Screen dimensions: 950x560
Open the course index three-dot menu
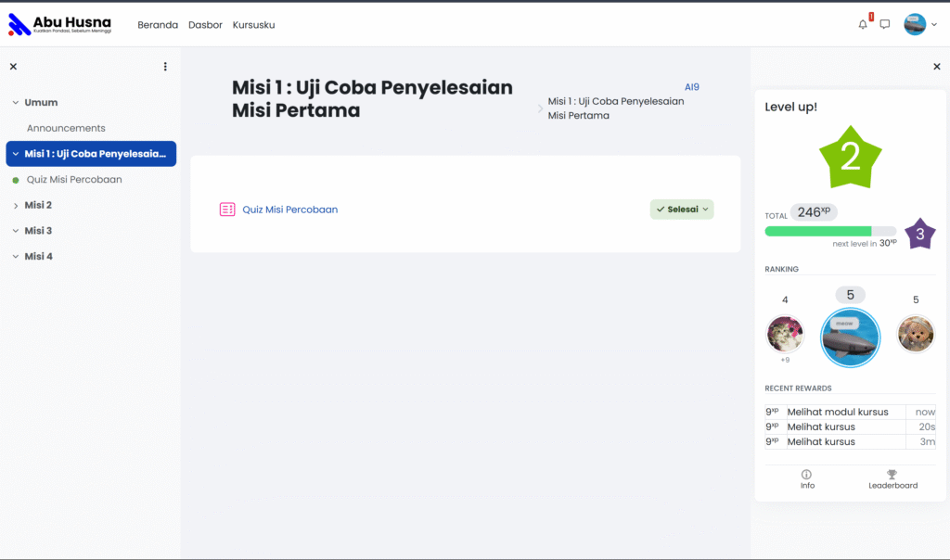[165, 67]
